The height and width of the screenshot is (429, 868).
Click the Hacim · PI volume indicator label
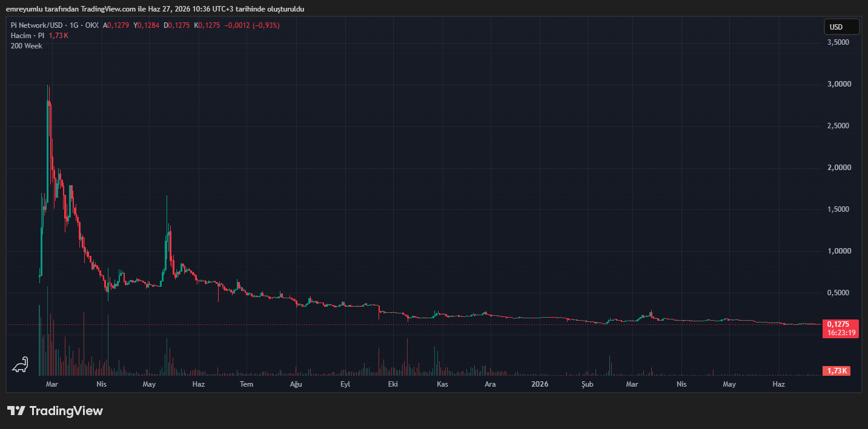[28, 36]
